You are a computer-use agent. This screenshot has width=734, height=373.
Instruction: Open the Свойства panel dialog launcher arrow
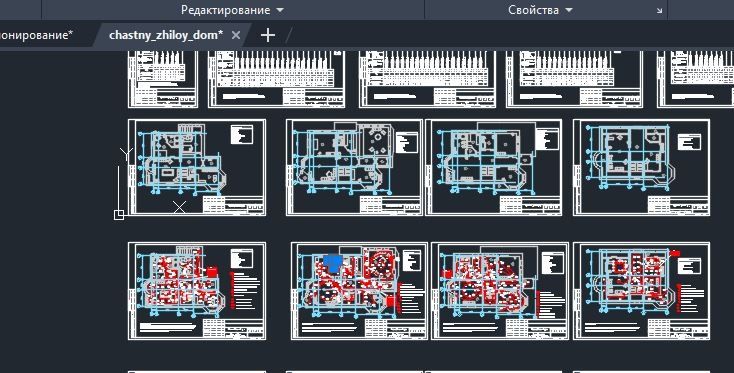click(660, 10)
